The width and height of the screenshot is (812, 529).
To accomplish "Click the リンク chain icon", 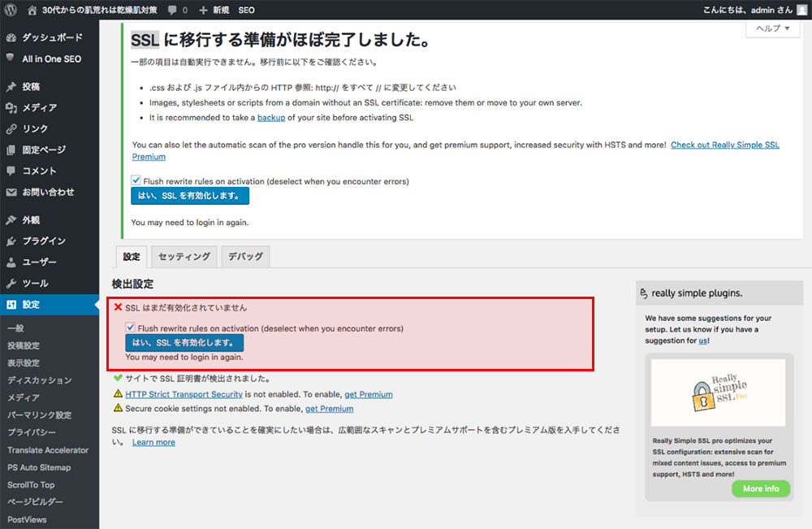I will coord(11,129).
